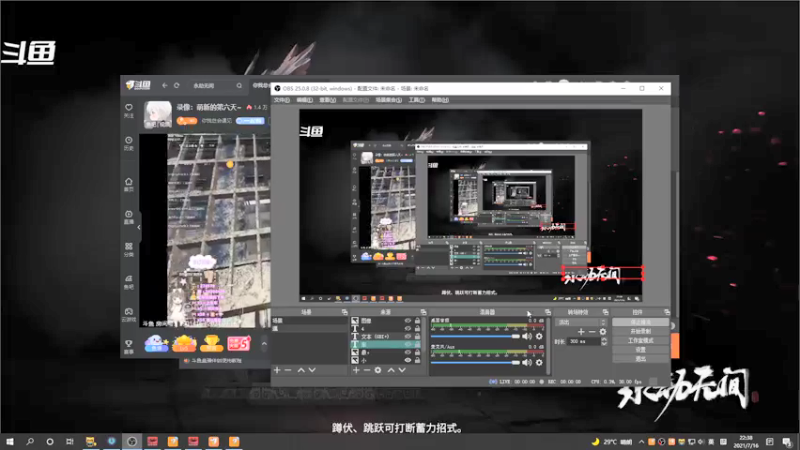Undock the 混音器 panel with its header icon

pos(548,312)
